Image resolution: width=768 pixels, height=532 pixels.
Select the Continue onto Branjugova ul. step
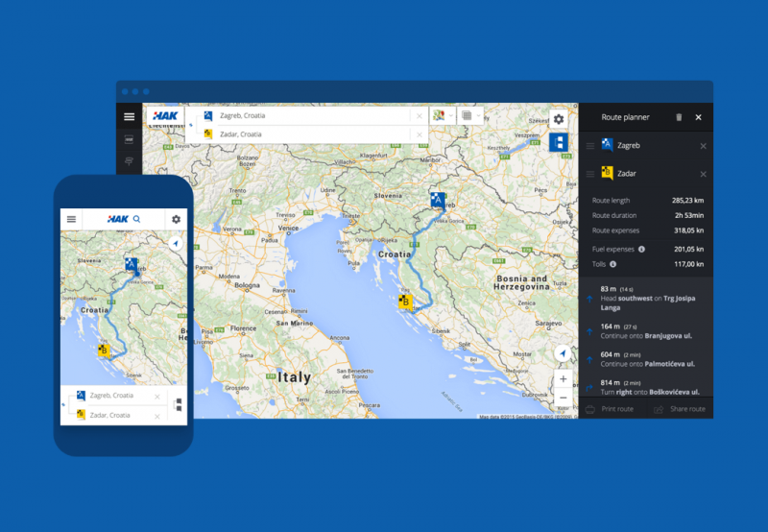pos(643,331)
